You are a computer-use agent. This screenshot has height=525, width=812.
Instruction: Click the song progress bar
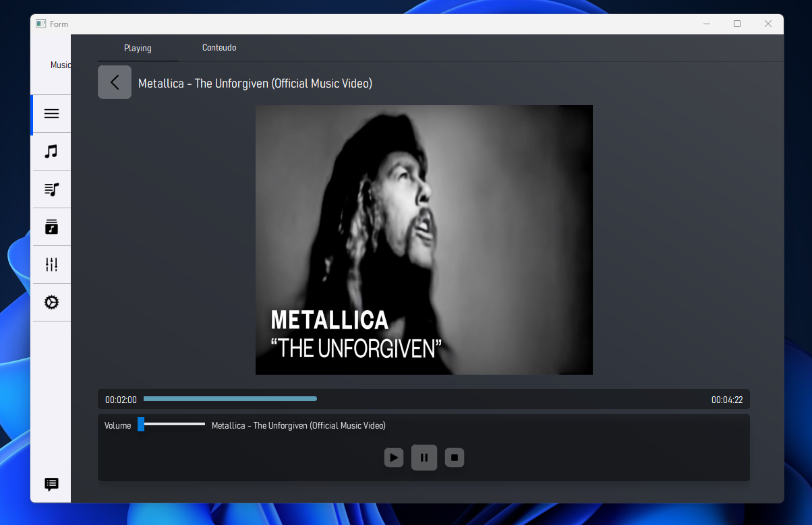(424, 399)
